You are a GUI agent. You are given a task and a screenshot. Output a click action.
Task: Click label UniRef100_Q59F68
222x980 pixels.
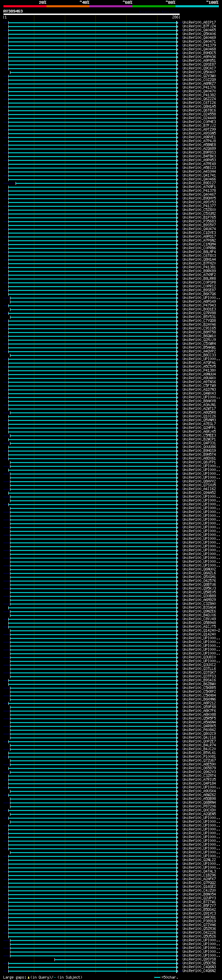[199, 707]
